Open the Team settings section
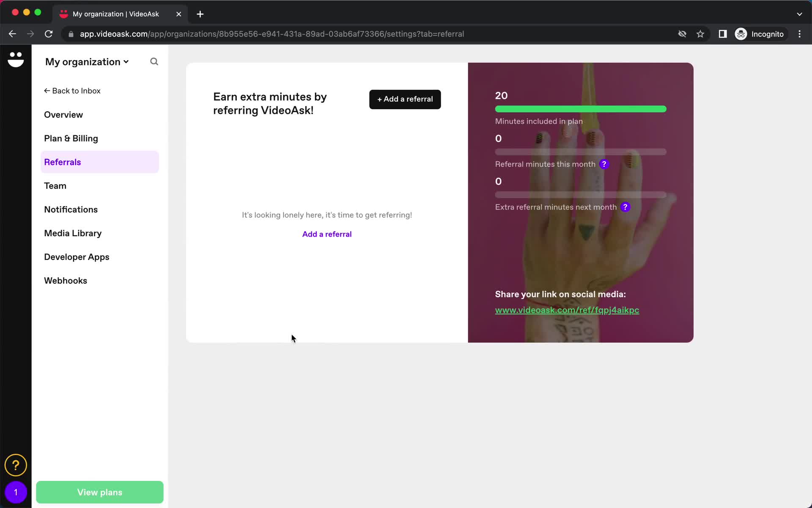Viewport: 812px width, 508px height. (55, 186)
